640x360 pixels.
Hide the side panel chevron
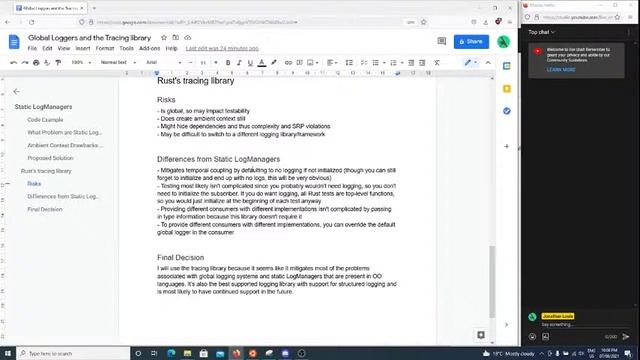(x=507, y=325)
